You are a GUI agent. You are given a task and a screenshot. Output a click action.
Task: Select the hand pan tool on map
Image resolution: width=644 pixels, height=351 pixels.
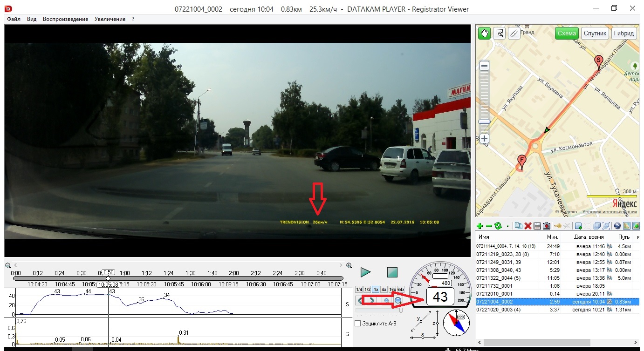485,33
